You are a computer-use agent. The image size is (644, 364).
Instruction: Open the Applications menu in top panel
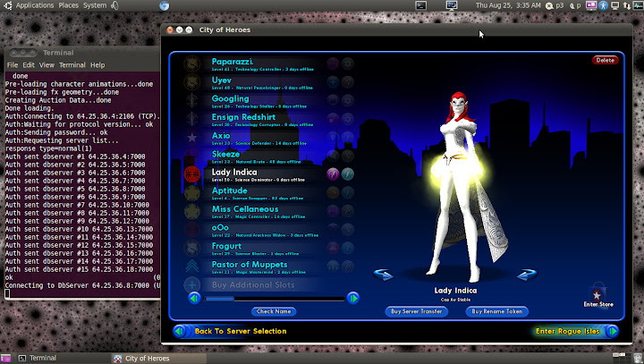[x=35, y=5]
